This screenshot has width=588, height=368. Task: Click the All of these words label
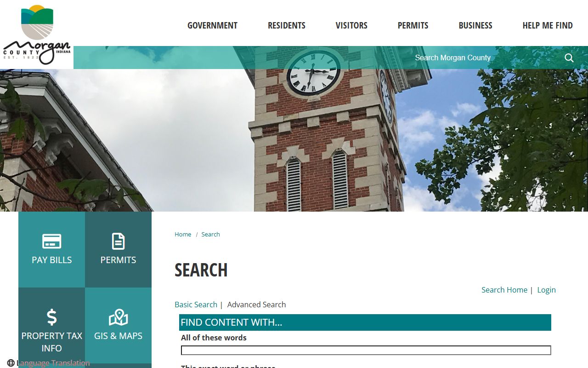click(x=214, y=338)
